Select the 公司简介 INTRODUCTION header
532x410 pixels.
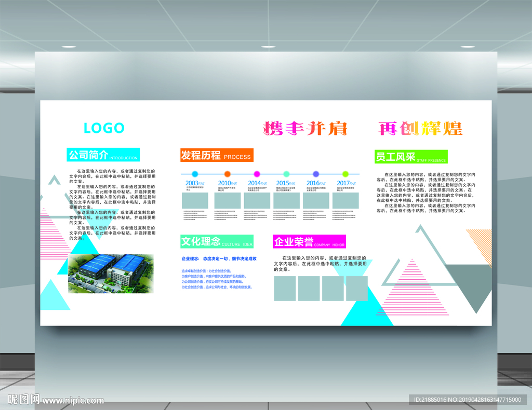pos(103,155)
